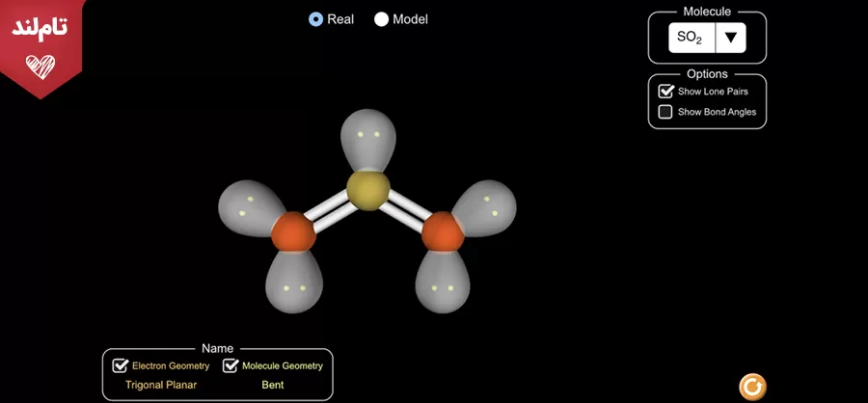Toggle the Molecule Geometry checkbox
The height and width of the screenshot is (403, 868).
(231, 365)
